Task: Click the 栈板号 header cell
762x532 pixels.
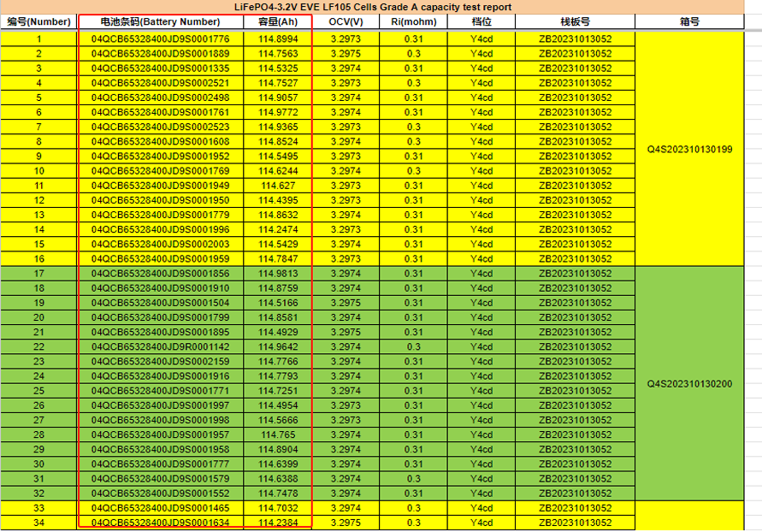Action: tap(575, 21)
